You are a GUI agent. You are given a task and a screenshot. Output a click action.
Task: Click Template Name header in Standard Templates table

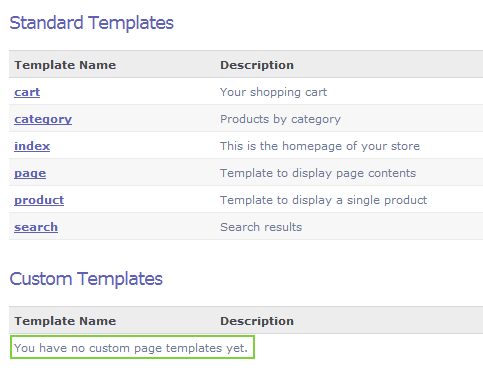65,65
